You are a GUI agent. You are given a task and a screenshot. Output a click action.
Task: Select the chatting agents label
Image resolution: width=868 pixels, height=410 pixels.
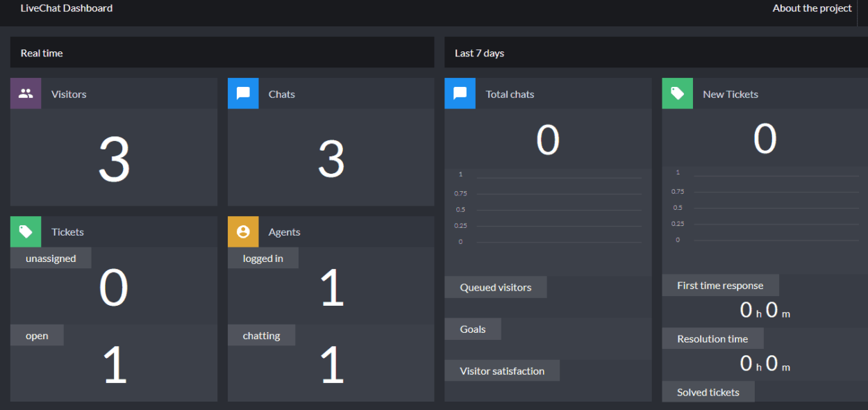point(262,336)
